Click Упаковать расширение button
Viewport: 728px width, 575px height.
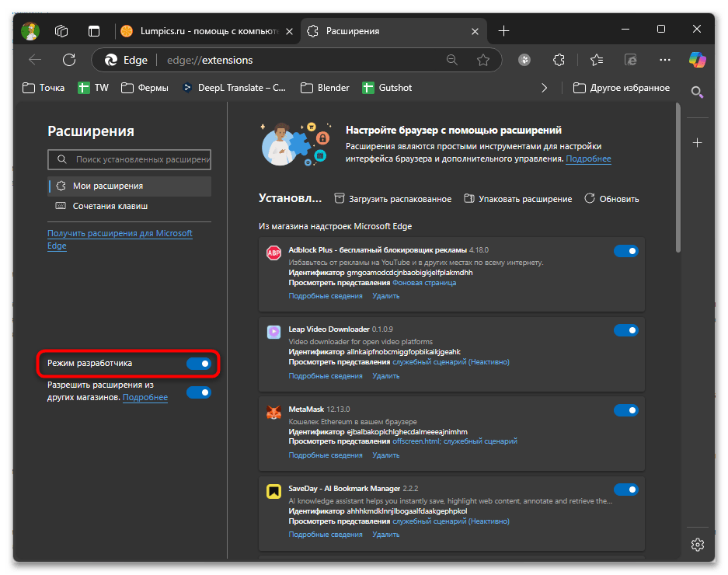pos(518,199)
